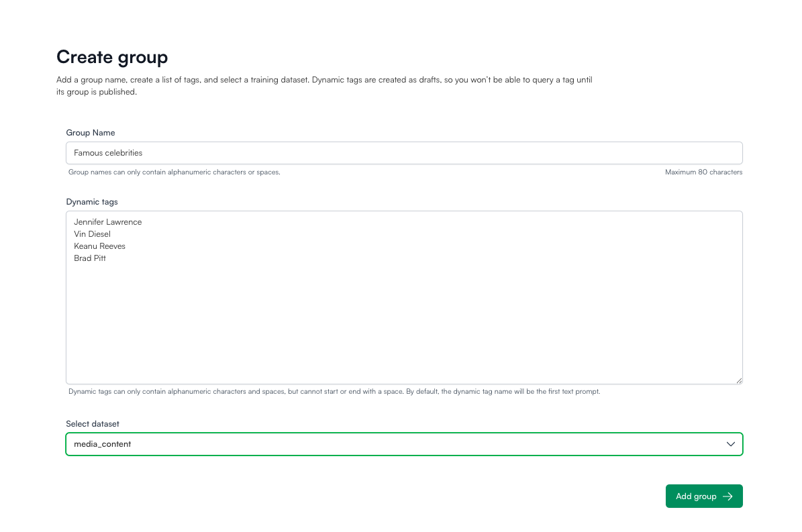This screenshot has height=532, width=802.
Task: Click the Maximum 80 characters hint
Action: click(x=703, y=172)
